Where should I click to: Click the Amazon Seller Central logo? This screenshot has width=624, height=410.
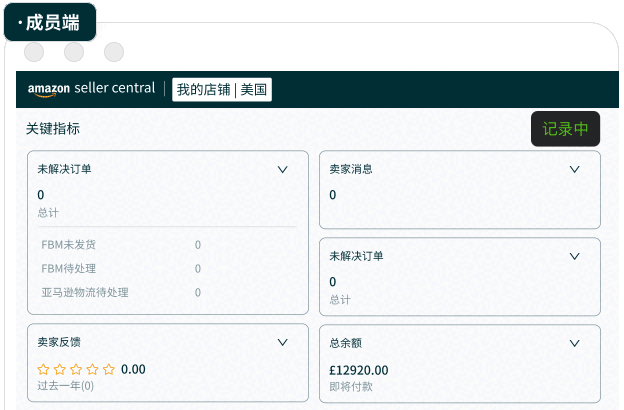point(91,89)
